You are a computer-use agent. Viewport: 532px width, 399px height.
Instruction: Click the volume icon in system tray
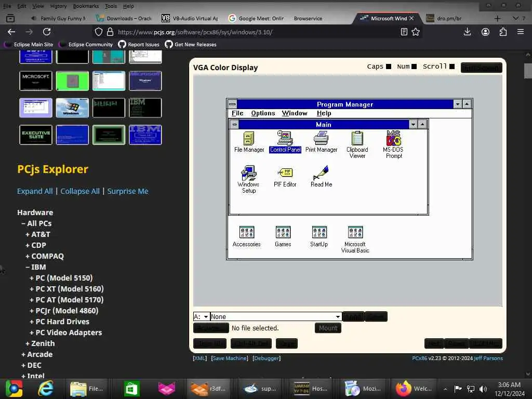(x=483, y=389)
